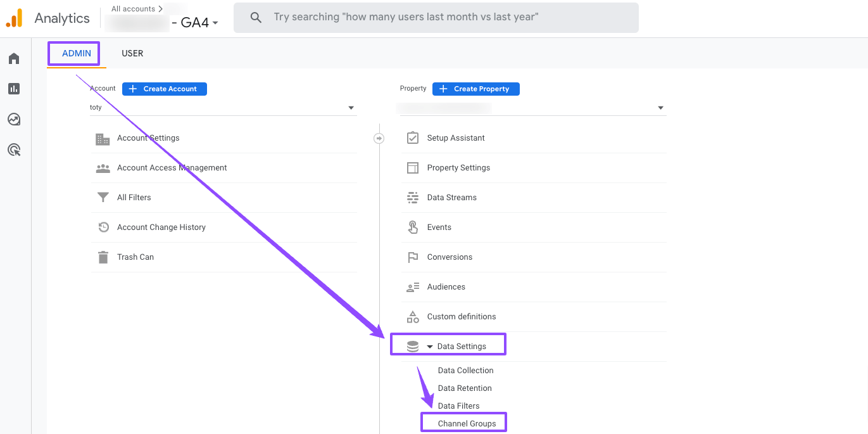
Task: Open Data Collection under Data Settings
Action: 465,371
